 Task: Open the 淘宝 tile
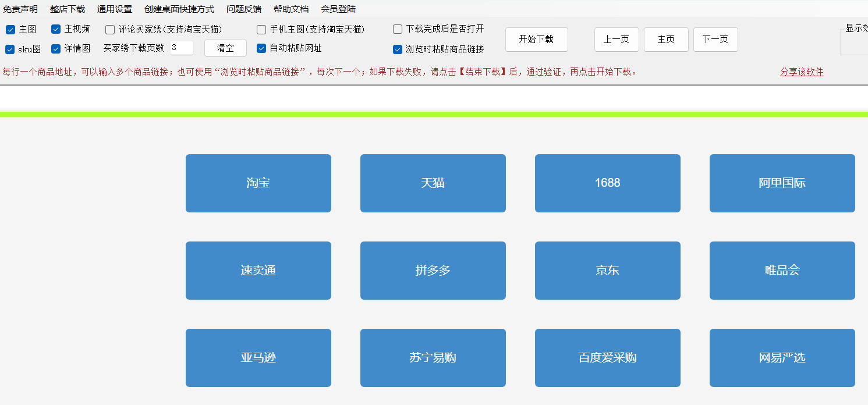258,183
